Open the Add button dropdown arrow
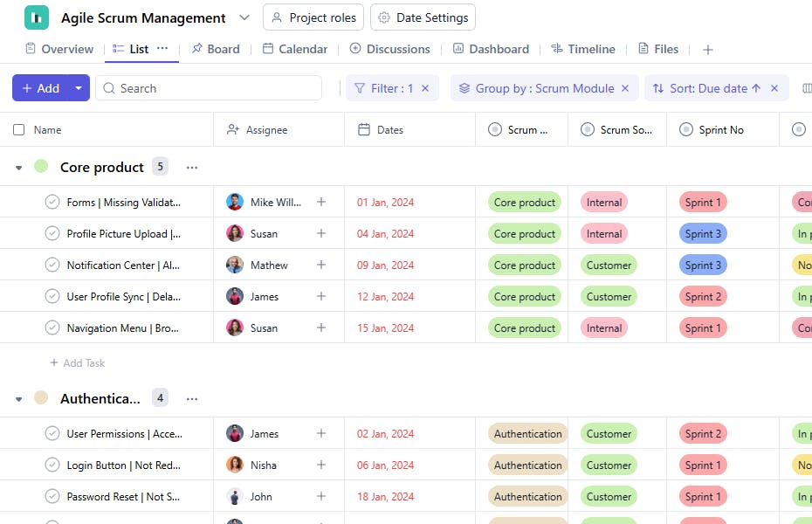The width and height of the screenshot is (812, 524). [79, 88]
